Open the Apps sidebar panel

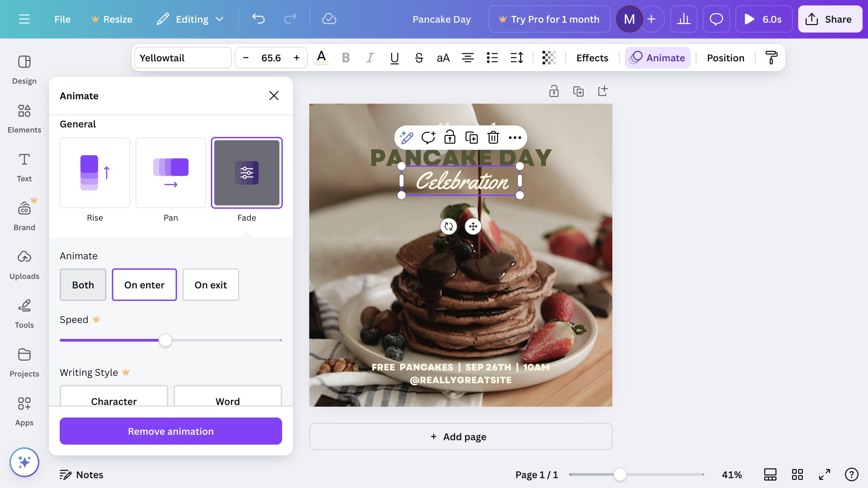(x=24, y=412)
